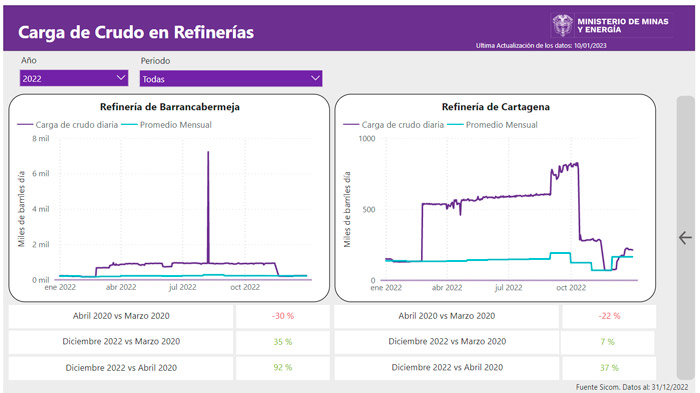This screenshot has width=700, height=393.
Task: Click the vertical scrollbar on right side
Action: coord(686,238)
